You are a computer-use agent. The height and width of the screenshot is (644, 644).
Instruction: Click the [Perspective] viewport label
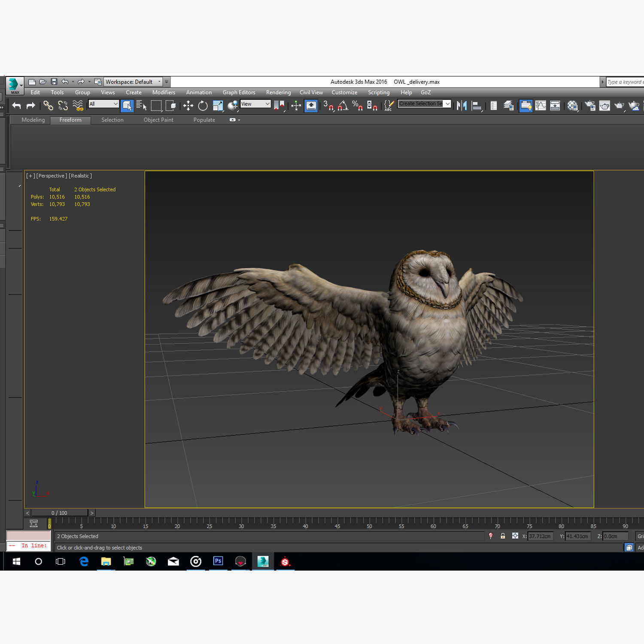(52, 176)
